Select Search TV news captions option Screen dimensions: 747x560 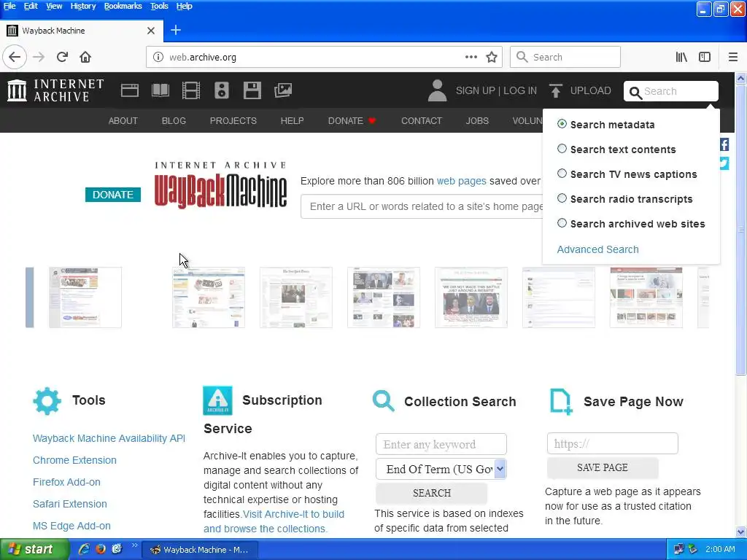tap(562, 174)
